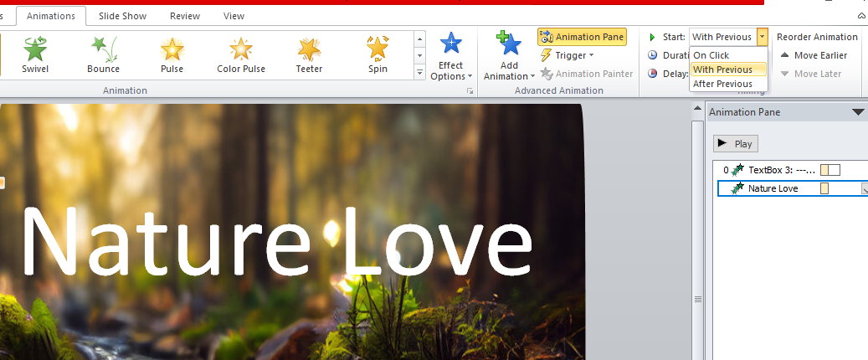868x360 pixels.
Task: Toggle the Animation Pane button
Action: [582, 37]
